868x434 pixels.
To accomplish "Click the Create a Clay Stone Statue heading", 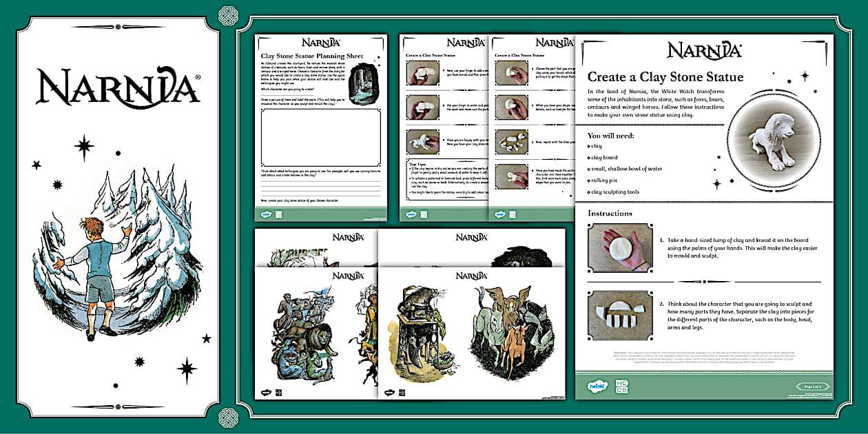I will pyautogui.click(x=665, y=77).
